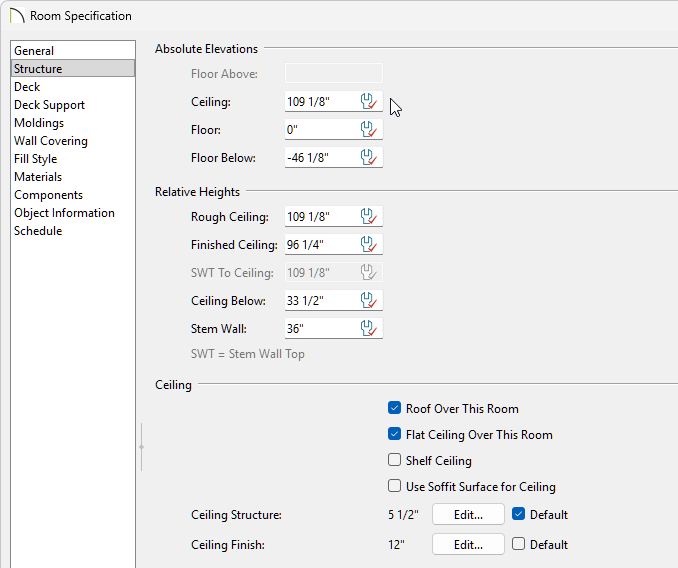Click the wrench default icon beside Ceiling elevation

click(369, 102)
